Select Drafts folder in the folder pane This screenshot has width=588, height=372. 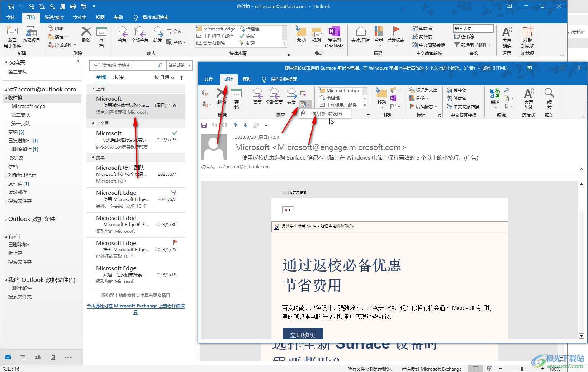coord(16,132)
